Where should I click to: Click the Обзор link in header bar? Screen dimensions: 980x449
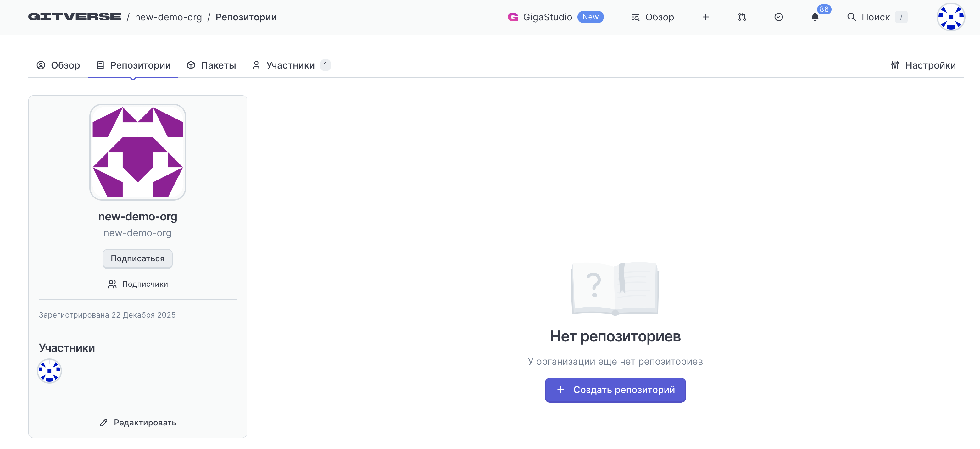[653, 17]
